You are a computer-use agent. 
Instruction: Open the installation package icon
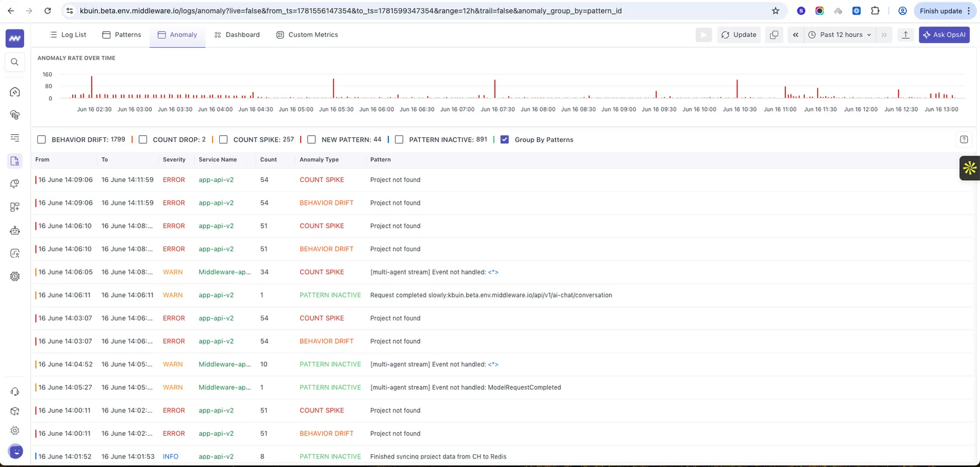(x=15, y=411)
